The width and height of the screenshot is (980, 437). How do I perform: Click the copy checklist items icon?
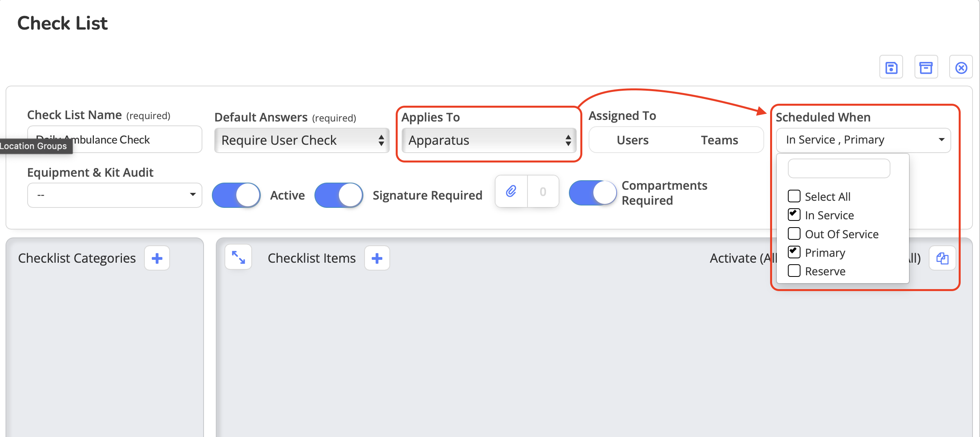tap(942, 258)
